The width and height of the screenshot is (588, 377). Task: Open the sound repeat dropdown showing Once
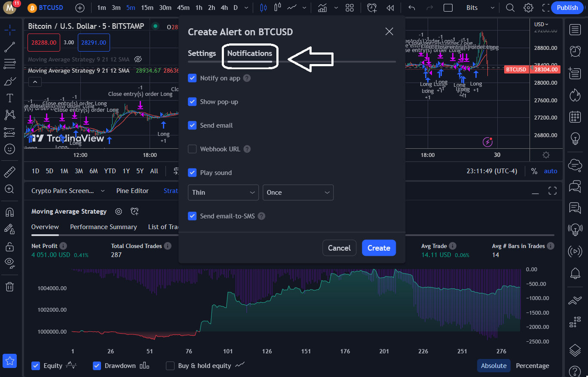298,192
